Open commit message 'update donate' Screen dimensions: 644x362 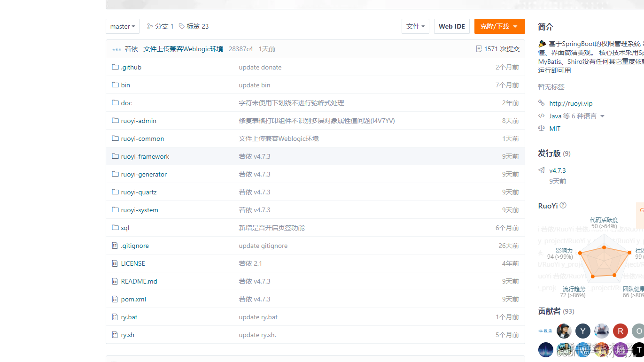click(x=260, y=67)
